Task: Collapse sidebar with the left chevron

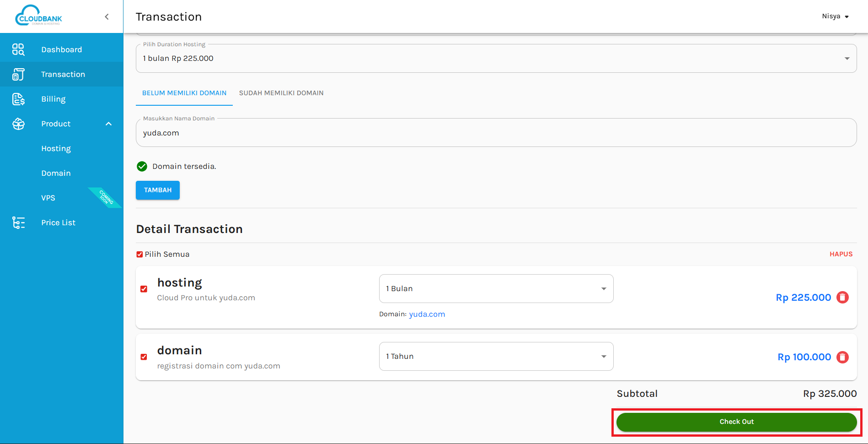Action: pyautogui.click(x=107, y=17)
